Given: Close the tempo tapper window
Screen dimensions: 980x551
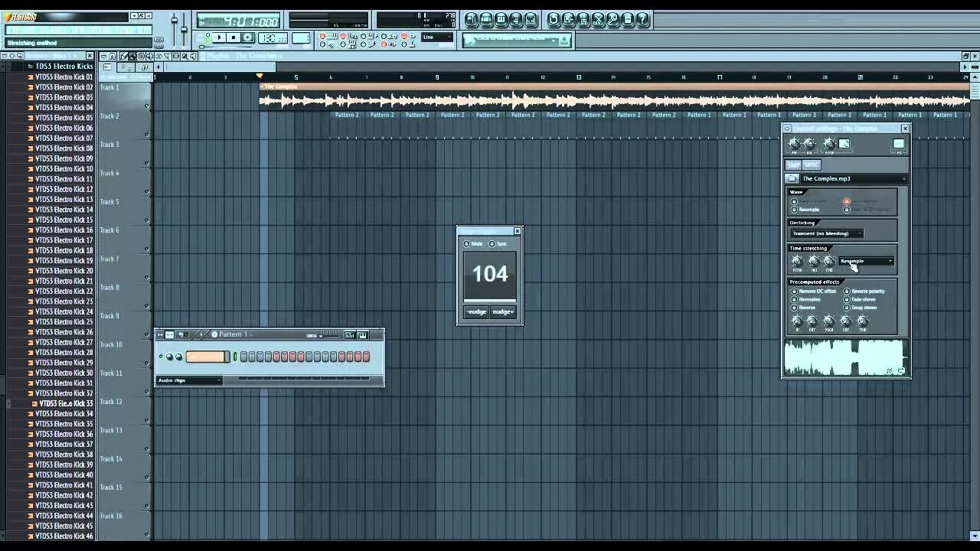Looking at the screenshot, I should [x=518, y=230].
